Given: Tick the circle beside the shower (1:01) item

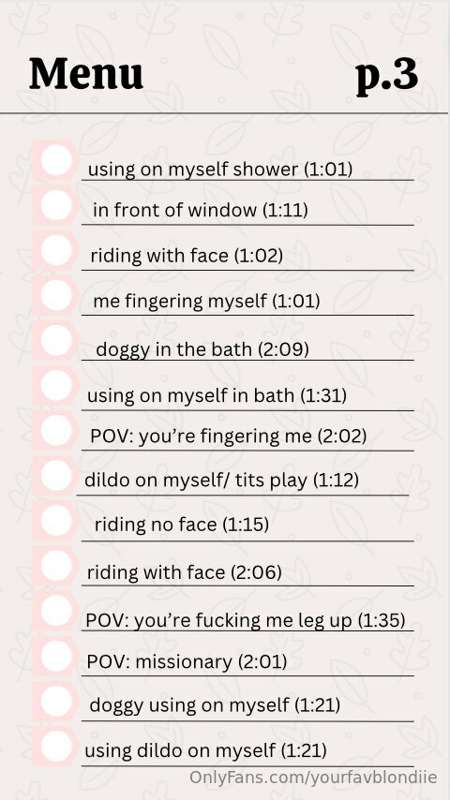Looking at the screenshot, I should 56,160.
